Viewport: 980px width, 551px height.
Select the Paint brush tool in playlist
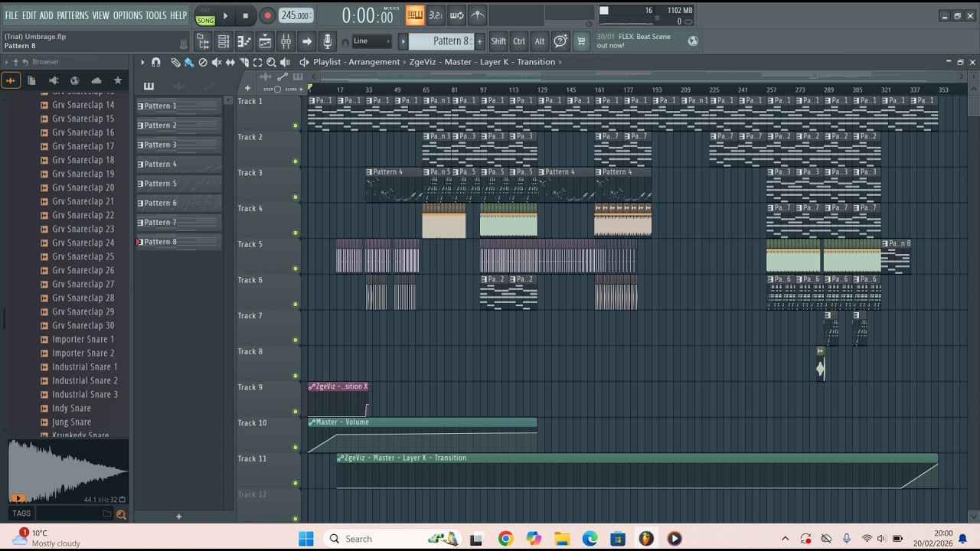point(189,62)
